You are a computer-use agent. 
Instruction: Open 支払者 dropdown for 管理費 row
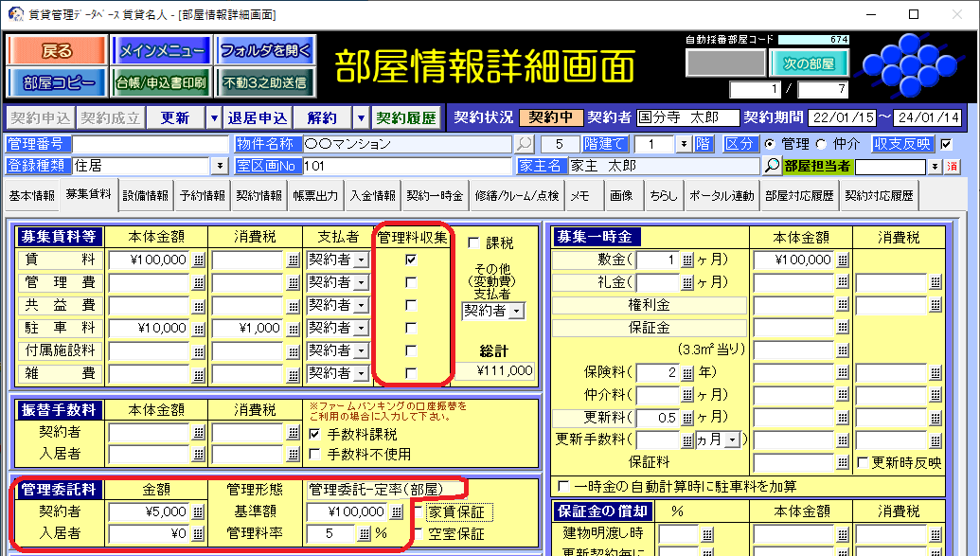360,282
